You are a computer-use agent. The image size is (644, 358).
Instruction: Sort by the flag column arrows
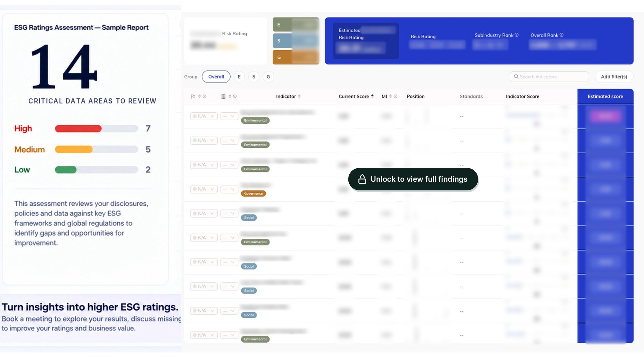click(199, 96)
